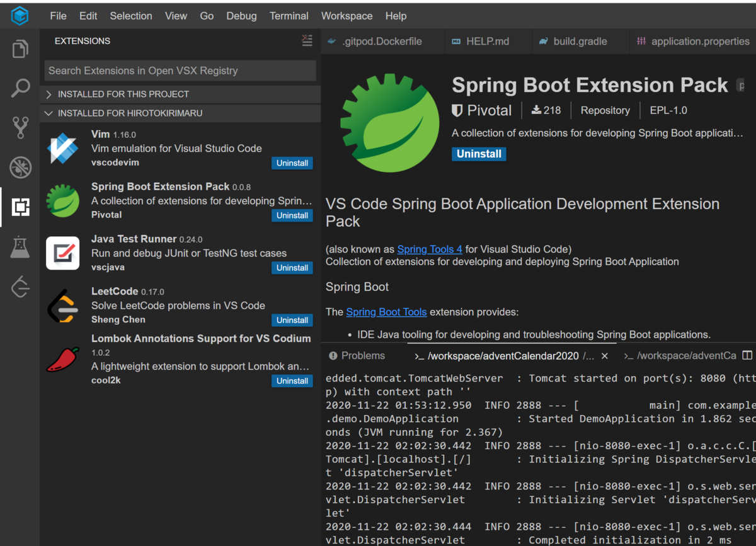Screen dimensions: 756x546
Task: Switch to the build.gradle tab
Action: coord(579,40)
